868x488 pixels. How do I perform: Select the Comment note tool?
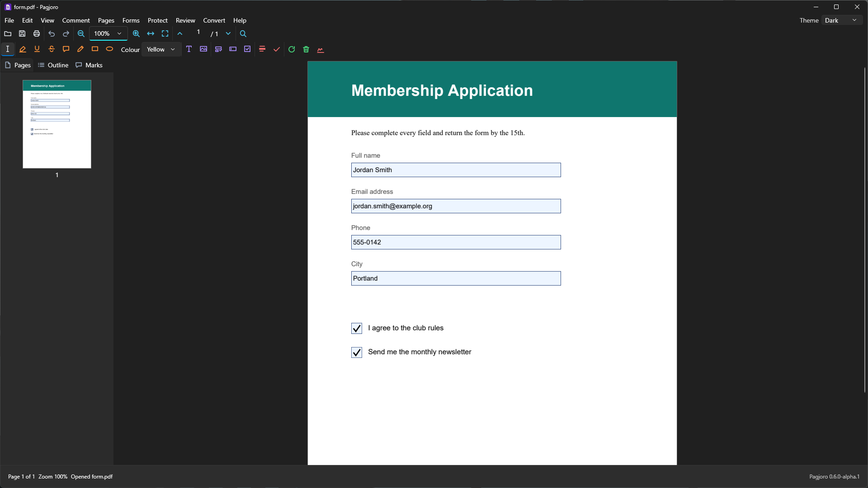tap(66, 49)
